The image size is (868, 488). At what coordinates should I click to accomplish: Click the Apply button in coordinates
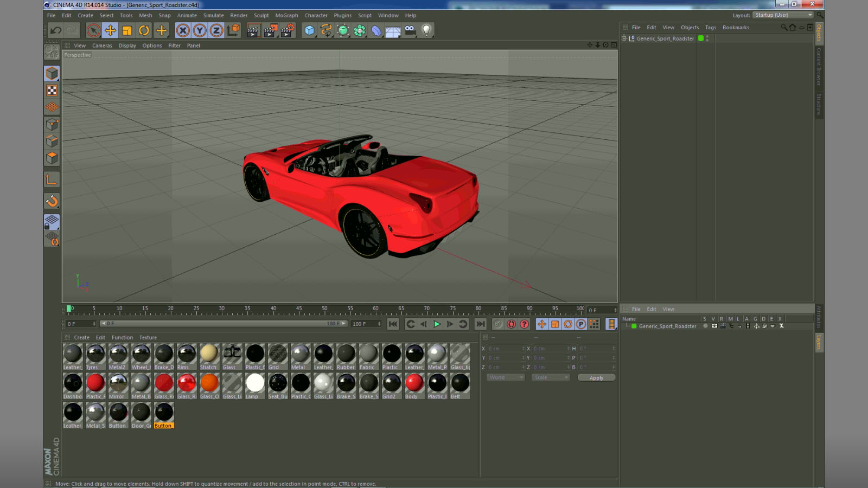[596, 378]
